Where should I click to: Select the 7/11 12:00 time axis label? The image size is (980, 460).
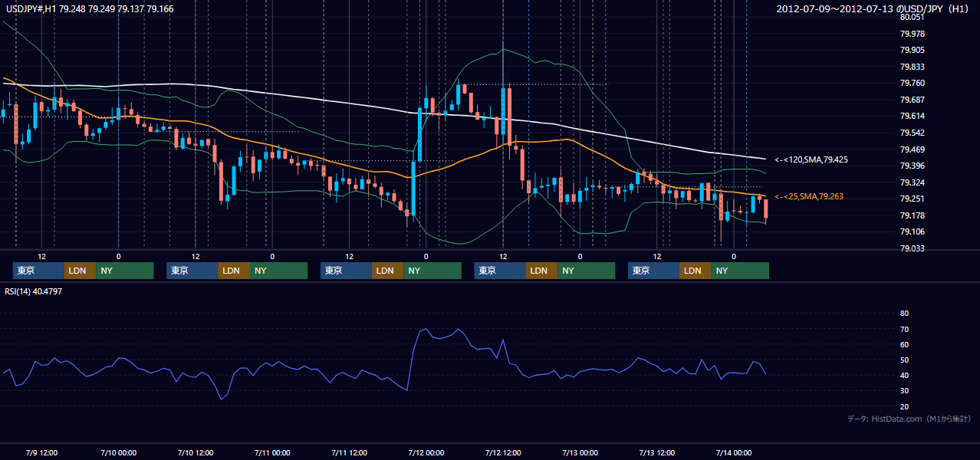(349, 452)
